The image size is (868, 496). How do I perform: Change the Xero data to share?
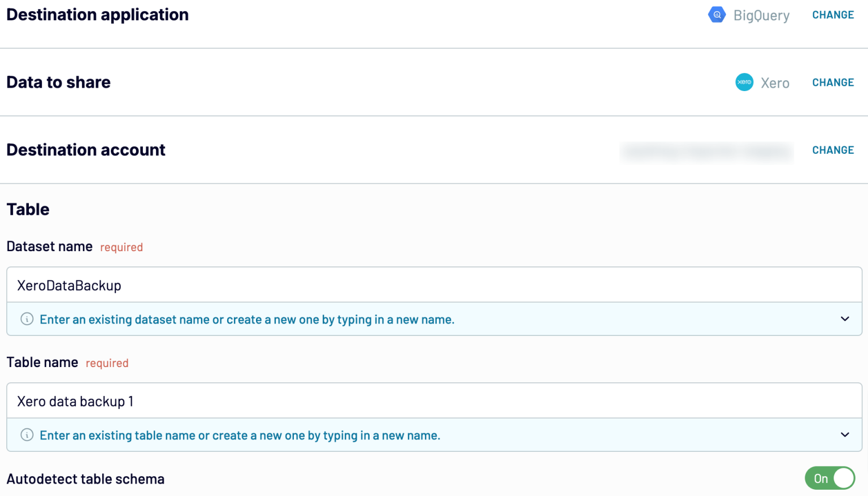tap(832, 82)
